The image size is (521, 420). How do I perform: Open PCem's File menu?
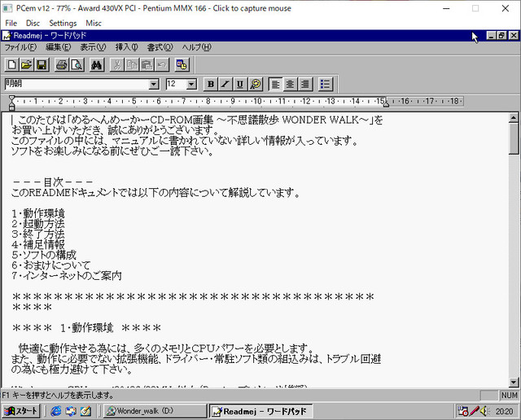tap(11, 23)
